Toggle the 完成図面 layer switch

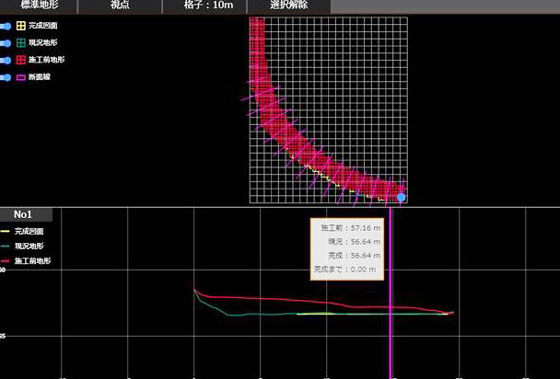tap(5, 26)
